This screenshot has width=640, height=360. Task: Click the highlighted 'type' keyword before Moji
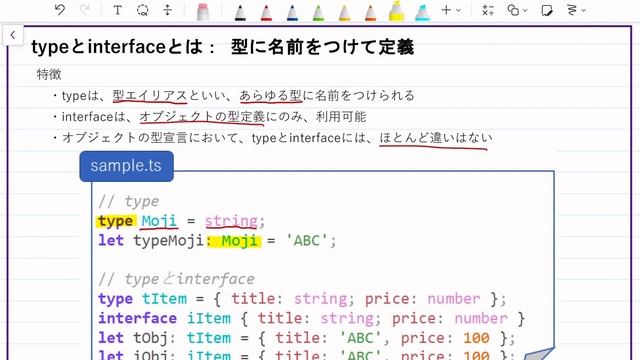116,221
